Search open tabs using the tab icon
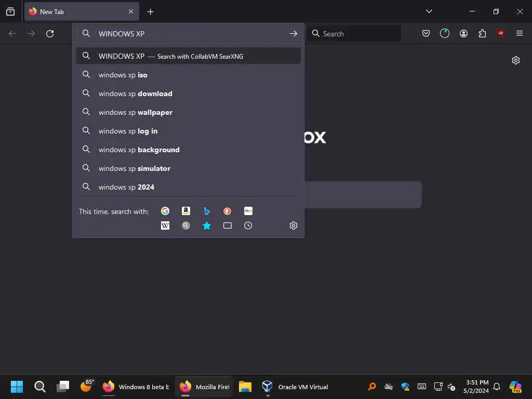The height and width of the screenshot is (399, 532). 228,225
